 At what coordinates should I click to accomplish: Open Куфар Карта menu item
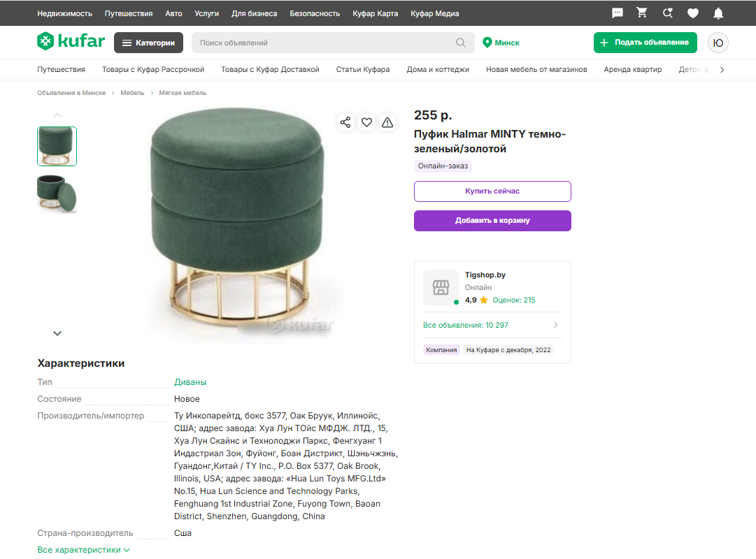click(375, 13)
